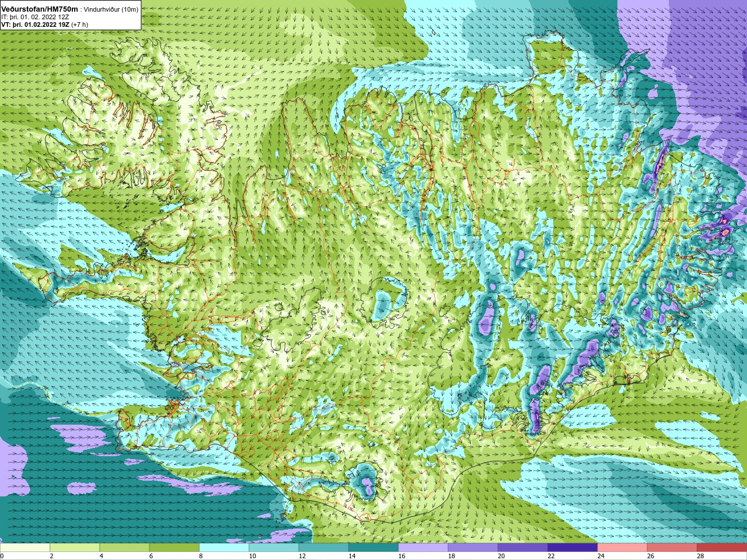Click the "6" legend scale label
Viewport: 747px width, 560px height.
pyautogui.click(x=151, y=556)
